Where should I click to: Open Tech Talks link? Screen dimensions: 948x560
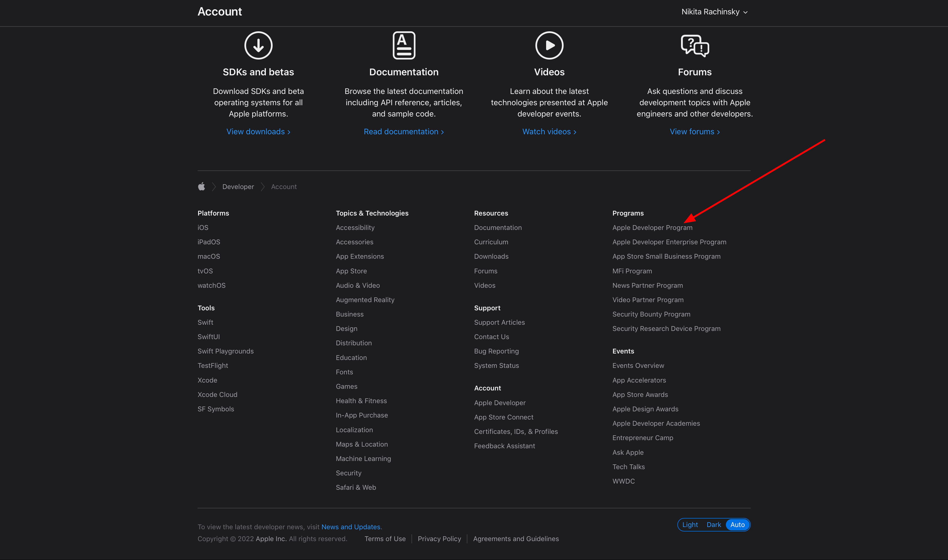[628, 467]
